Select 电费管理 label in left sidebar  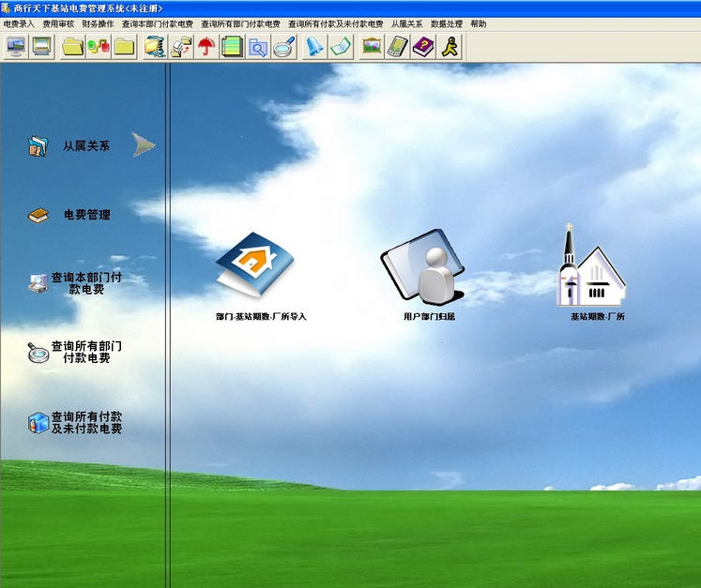[x=86, y=215]
